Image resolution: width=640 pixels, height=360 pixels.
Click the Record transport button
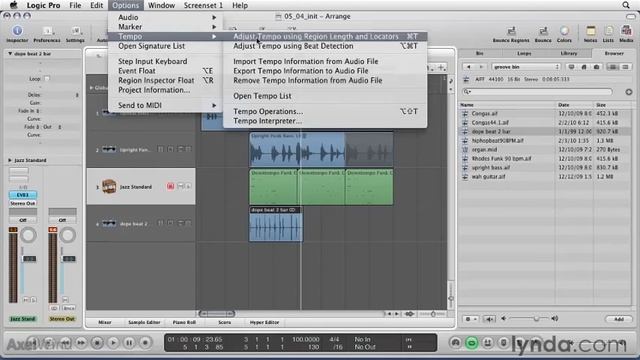click(x=145, y=343)
